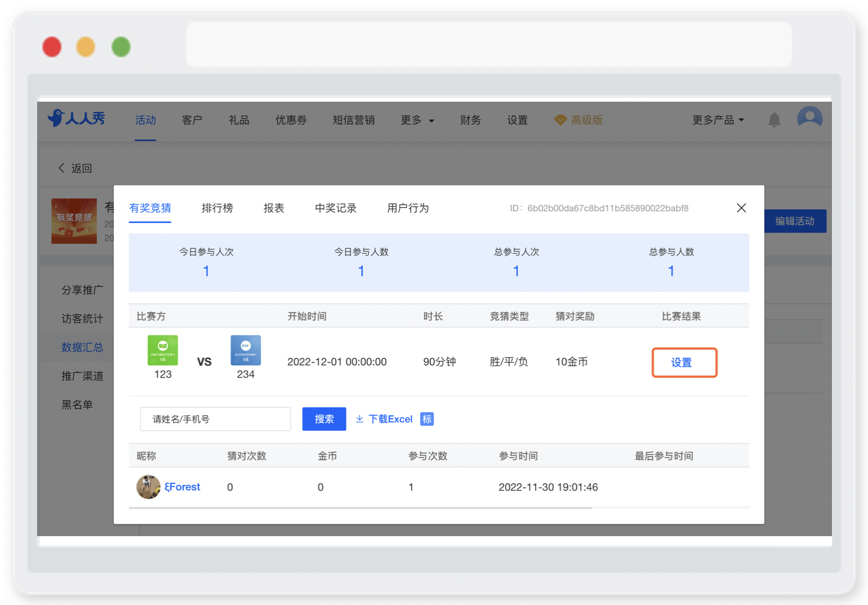Click the diamond 高级版 icon
The width and height of the screenshot is (868, 605).
pos(560,120)
